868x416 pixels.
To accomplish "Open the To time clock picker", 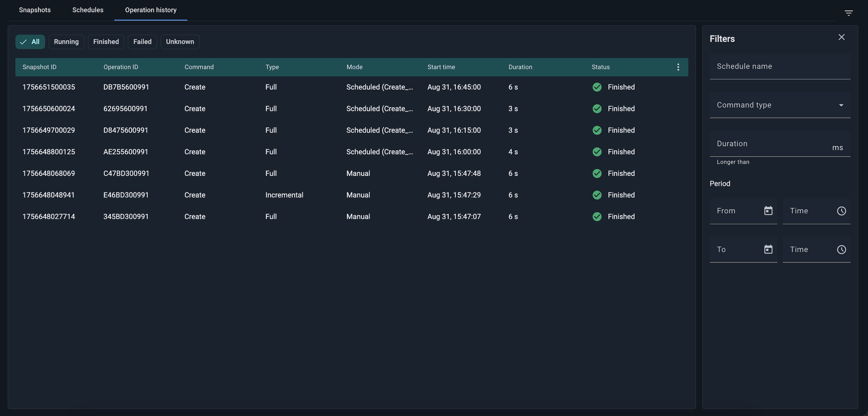I will (841, 250).
